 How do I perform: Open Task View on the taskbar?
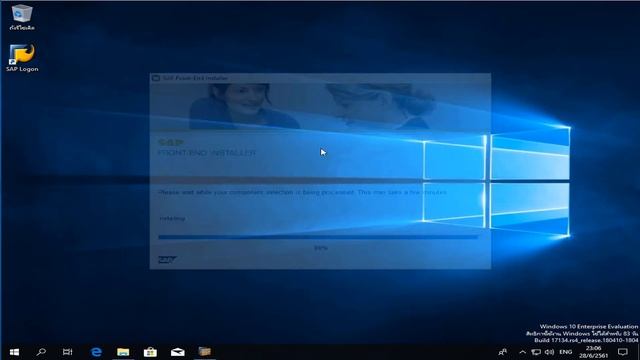(x=68, y=352)
